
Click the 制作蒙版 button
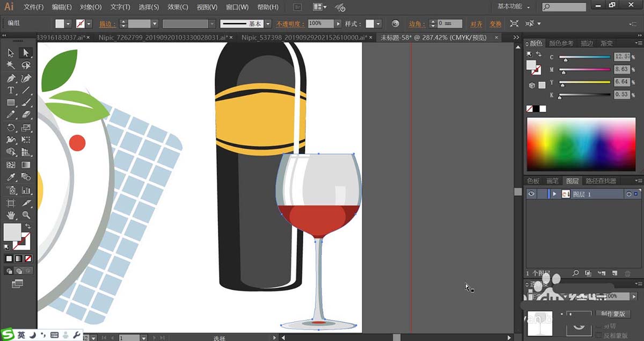point(613,314)
